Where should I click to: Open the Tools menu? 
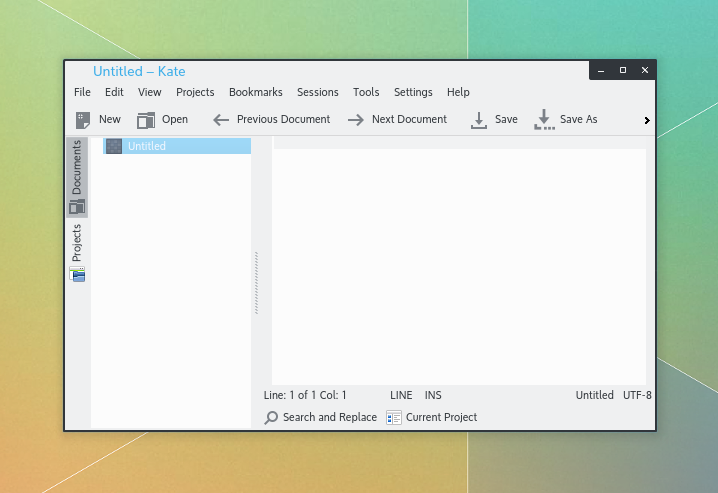point(366,92)
